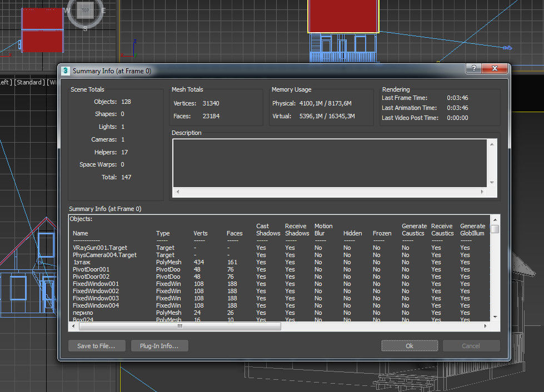The image size is (544, 392).
Task: Click the Faces column header
Action: click(x=234, y=233)
